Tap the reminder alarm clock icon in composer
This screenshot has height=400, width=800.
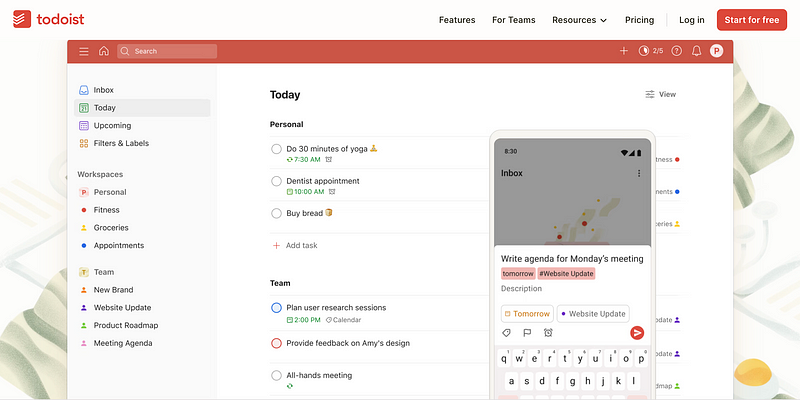tap(548, 333)
